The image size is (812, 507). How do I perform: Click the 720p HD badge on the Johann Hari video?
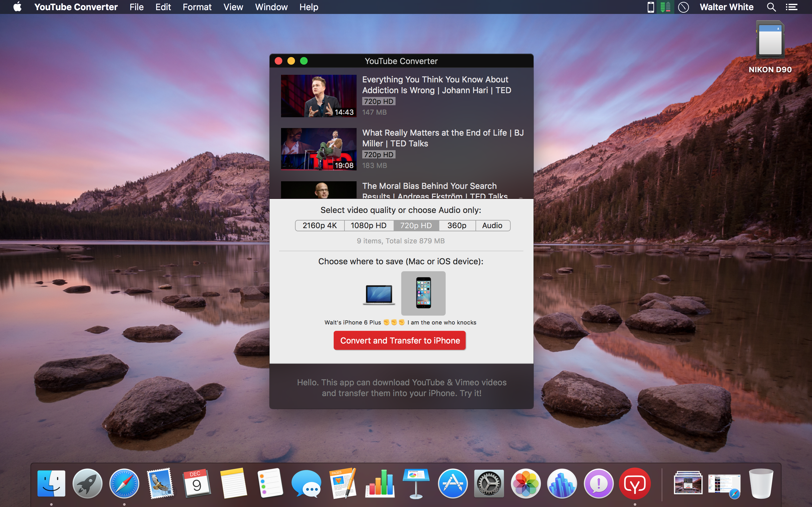[378, 101]
